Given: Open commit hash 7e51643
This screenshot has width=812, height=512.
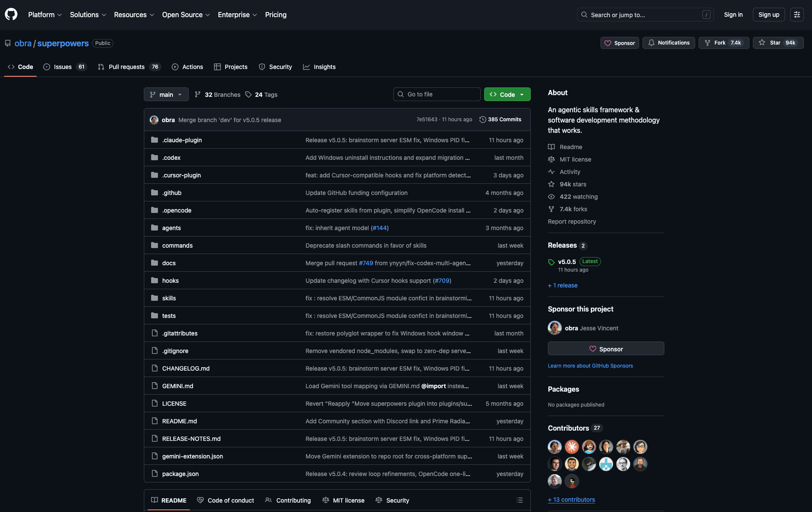Looking at the screenshot, I should [427, 120].
